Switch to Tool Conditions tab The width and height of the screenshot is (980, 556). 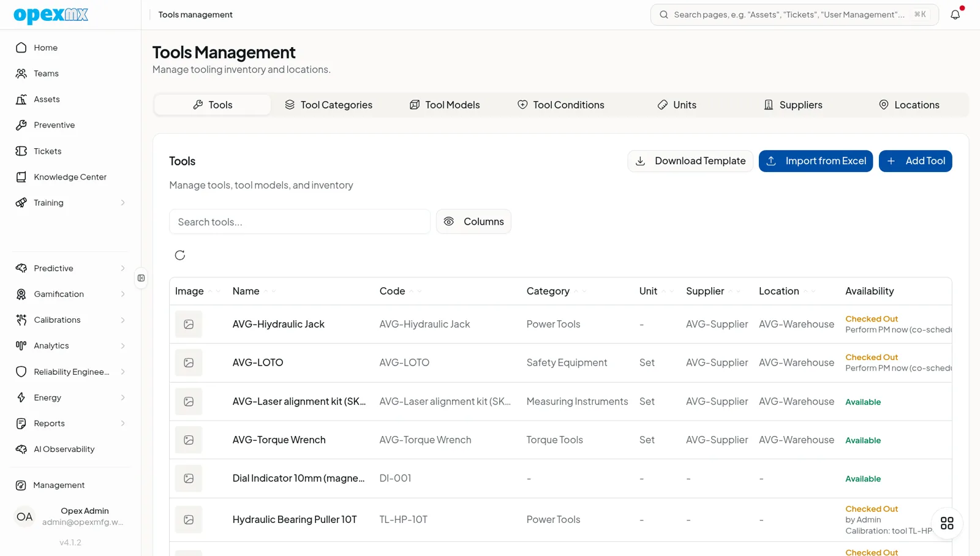[x=560, y=105]
